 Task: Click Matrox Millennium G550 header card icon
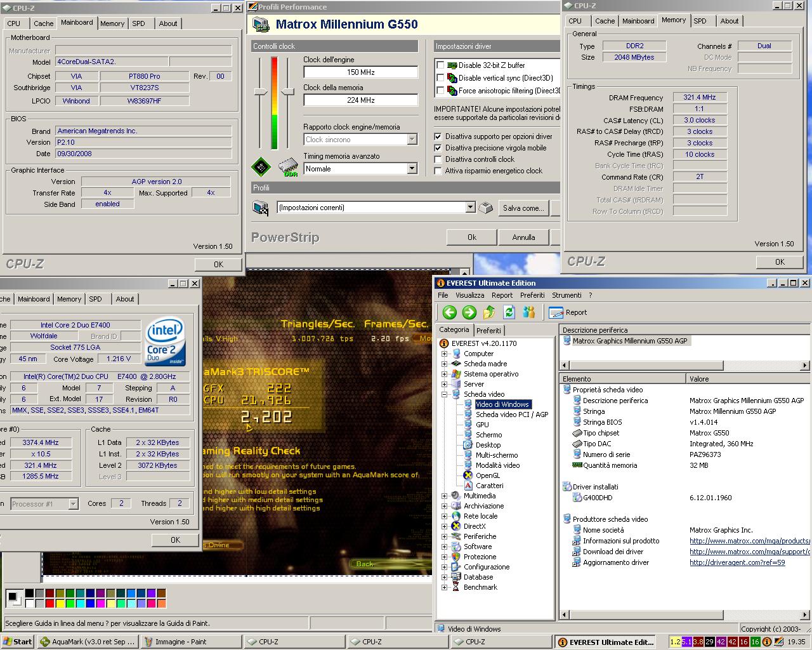(261, 25)
